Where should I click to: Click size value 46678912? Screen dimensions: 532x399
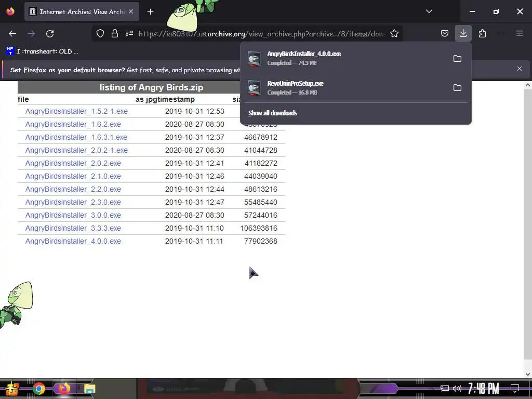coord(261,137)
